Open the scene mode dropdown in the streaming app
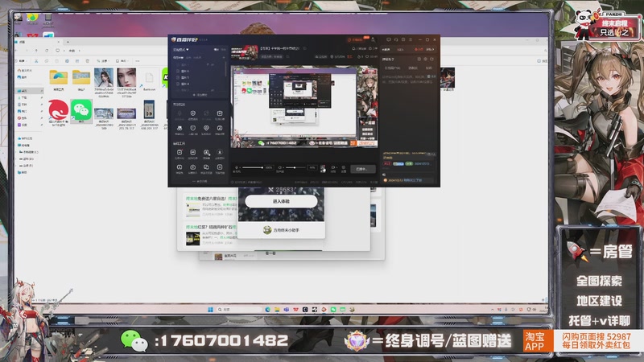Image resolution: width=644 pixels, height=362 pixels. point(180,49)
